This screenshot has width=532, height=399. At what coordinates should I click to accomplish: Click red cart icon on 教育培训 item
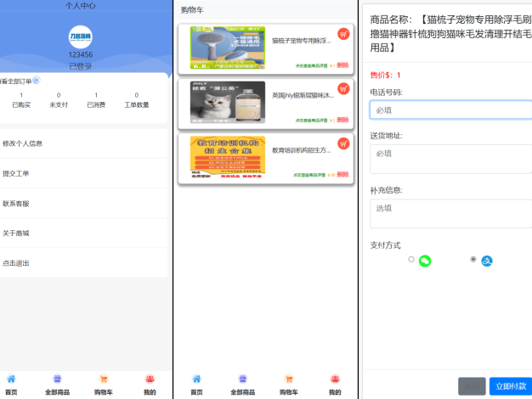[343, 143]
